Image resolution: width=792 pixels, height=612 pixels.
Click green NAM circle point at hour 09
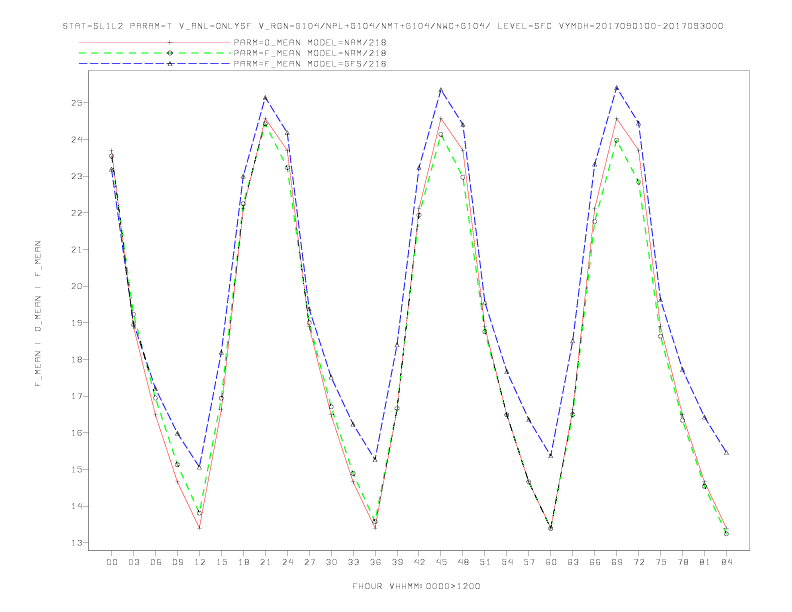coord(177,465)
